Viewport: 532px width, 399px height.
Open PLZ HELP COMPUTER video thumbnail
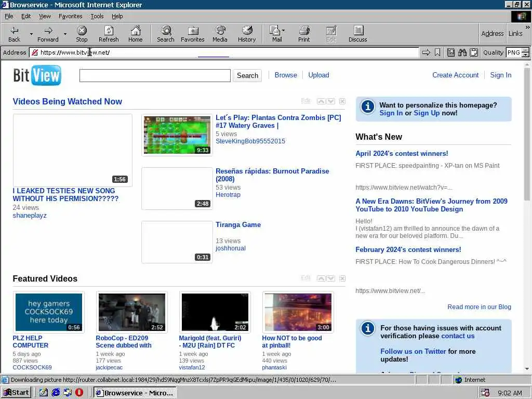[x=48, y=312]
